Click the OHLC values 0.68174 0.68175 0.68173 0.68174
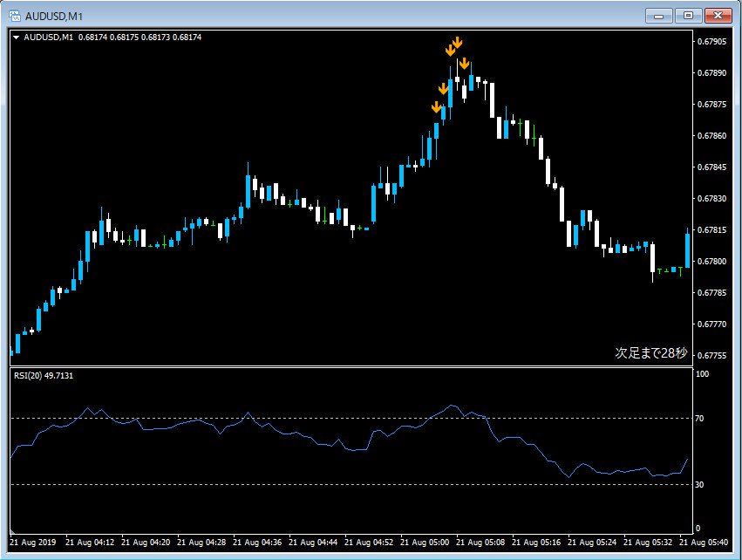Viewport: 742px width, 560px height. [140, 37]
